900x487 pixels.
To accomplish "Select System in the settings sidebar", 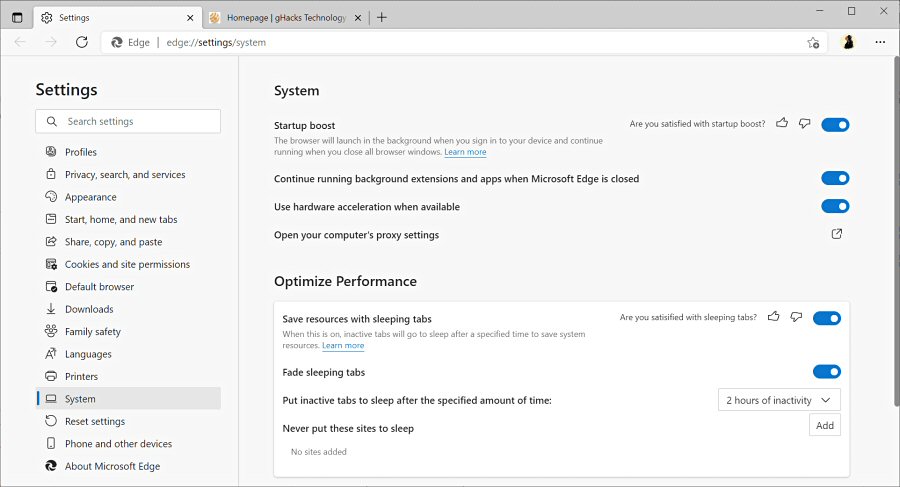I will [129, 399].
